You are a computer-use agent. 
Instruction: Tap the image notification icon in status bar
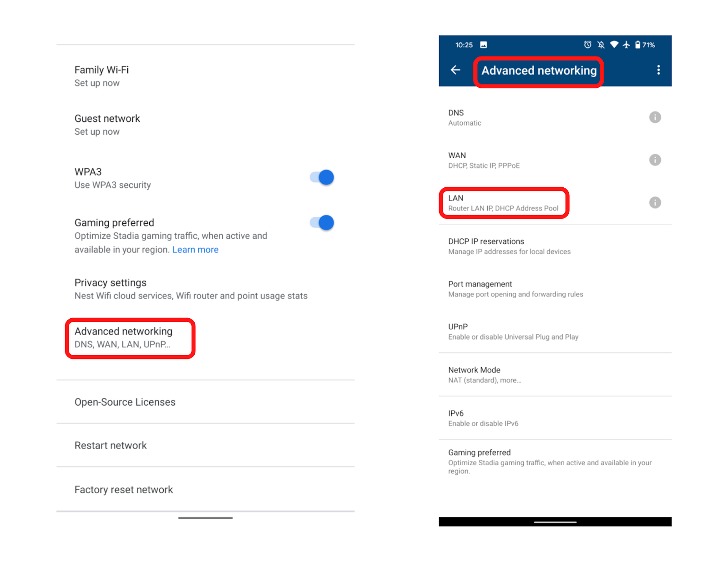click(x=483, y=45)
